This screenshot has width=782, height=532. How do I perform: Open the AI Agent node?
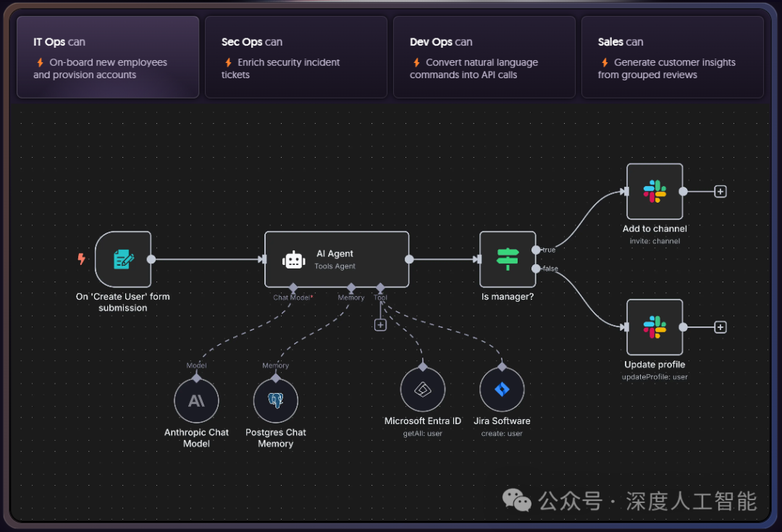tap(337, 259)
